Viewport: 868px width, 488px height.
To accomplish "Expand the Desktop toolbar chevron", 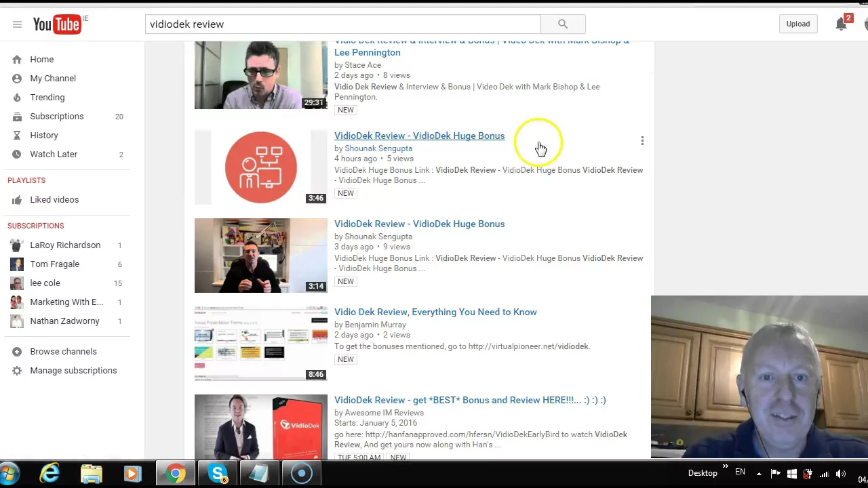I will [x=725, y=466].
